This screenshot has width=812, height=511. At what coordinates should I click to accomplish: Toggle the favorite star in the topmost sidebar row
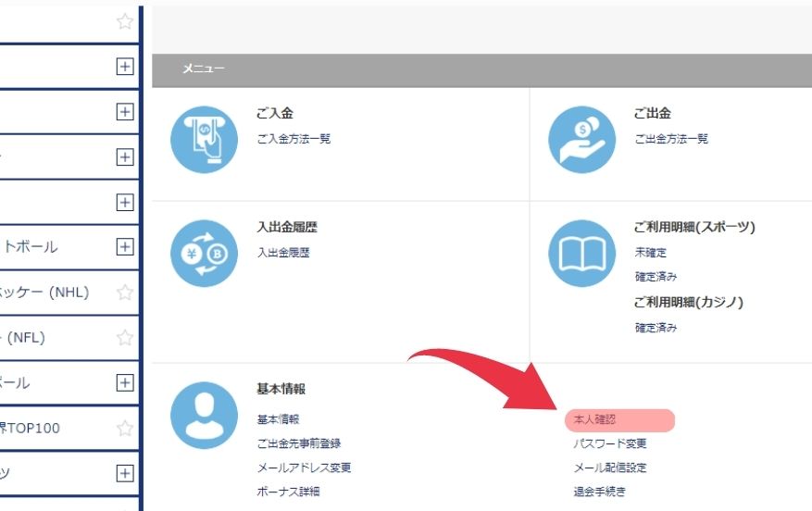125,21
